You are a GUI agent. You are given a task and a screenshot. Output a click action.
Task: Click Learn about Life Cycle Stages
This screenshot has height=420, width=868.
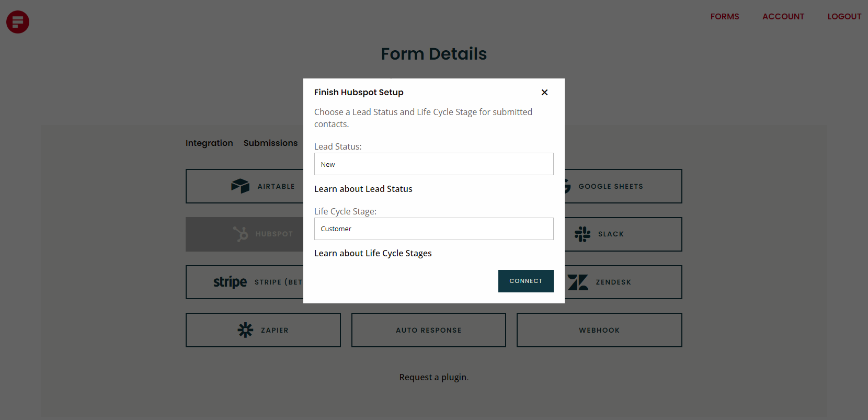point(373,253)
